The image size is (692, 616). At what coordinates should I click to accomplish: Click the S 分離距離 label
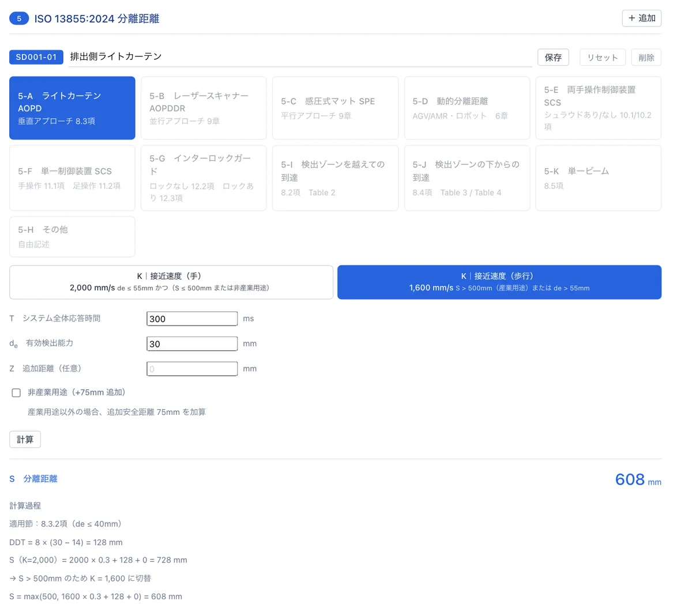(33, 479)
